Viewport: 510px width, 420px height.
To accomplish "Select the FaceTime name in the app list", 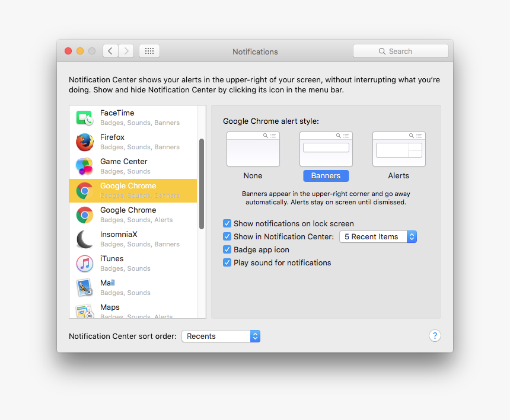I will point(117,113).
